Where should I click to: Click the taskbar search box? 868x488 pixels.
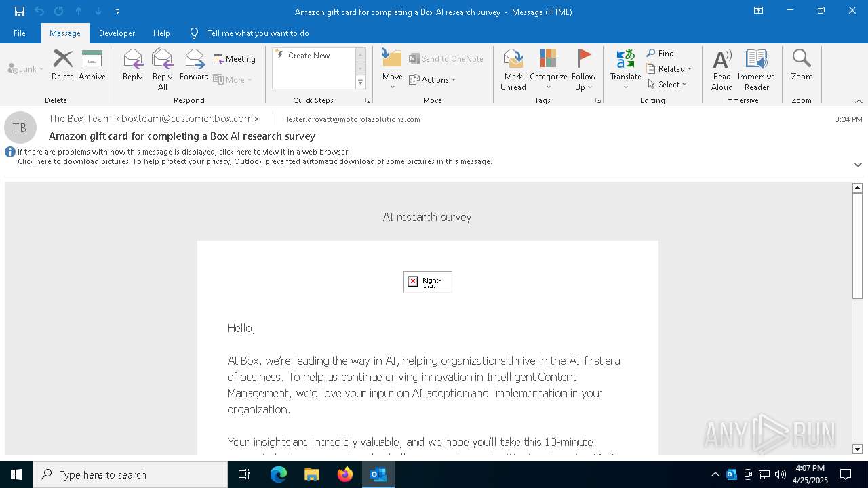click(130, 474)
